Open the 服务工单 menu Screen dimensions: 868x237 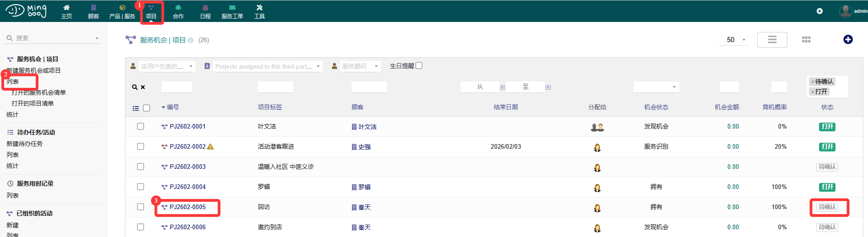click(232, 11)
